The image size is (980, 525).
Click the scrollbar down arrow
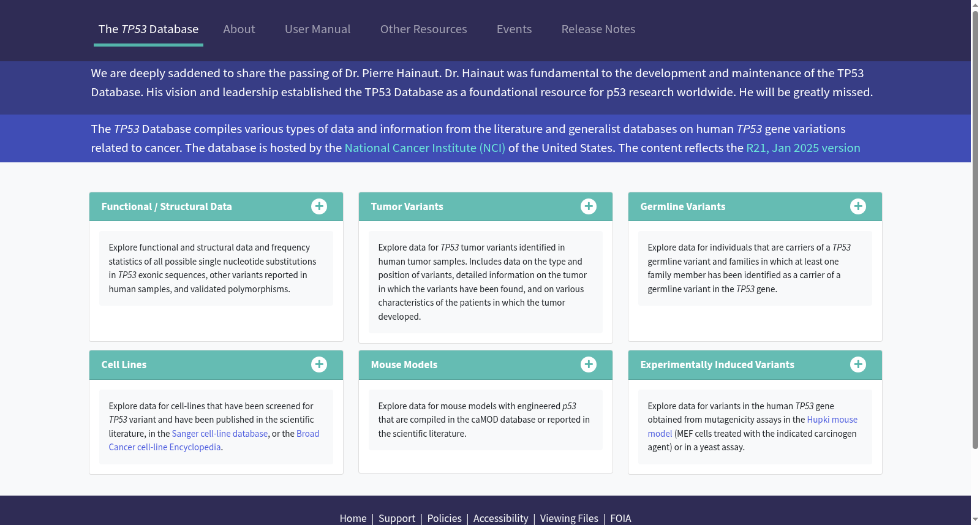(975, 519)
